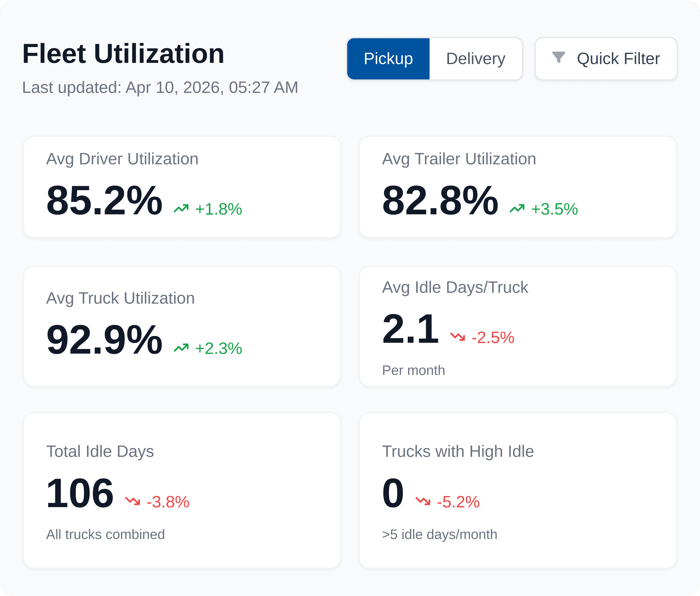Click the Fleet Utilization heading
This screenshot has width=700, height=596.
pyautogui.click(x=123, y=54)
